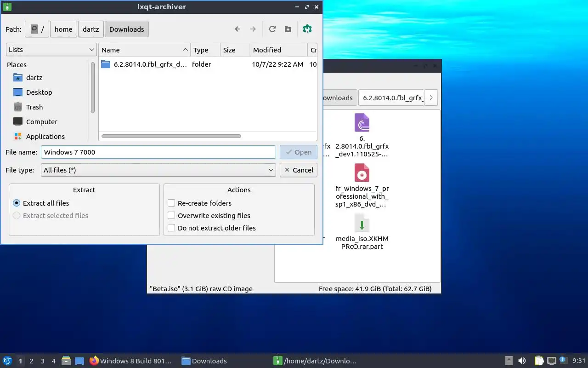
Task: Enable Do not extract older files
Action: pyautogui.click(x=212, y=228)
